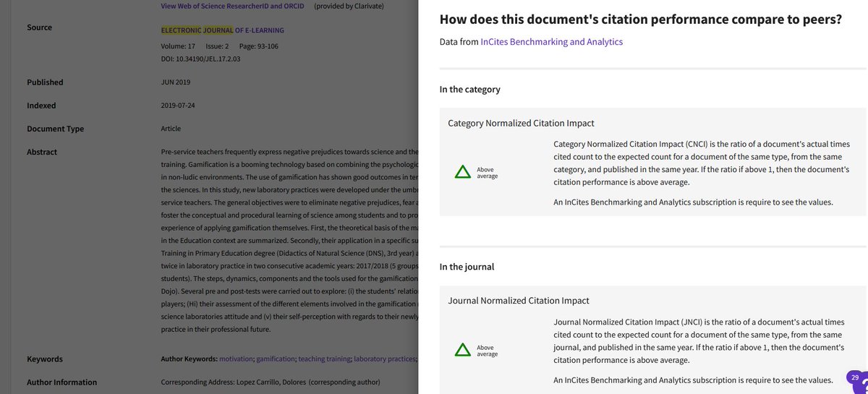Viewport: 868px width, 394px height.
Task: Open the Electronic Journal of E-Learning source link
Action: [222, 30]
